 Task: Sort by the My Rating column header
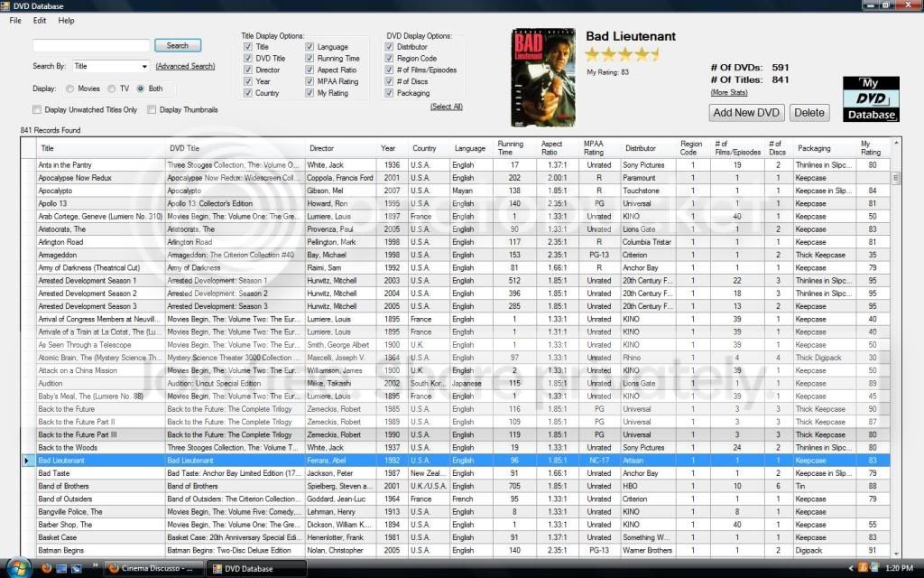tap(871, 148)
